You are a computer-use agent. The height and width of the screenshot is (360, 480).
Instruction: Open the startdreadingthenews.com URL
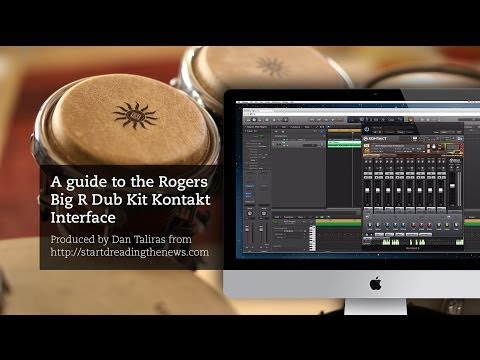[130, 252]
